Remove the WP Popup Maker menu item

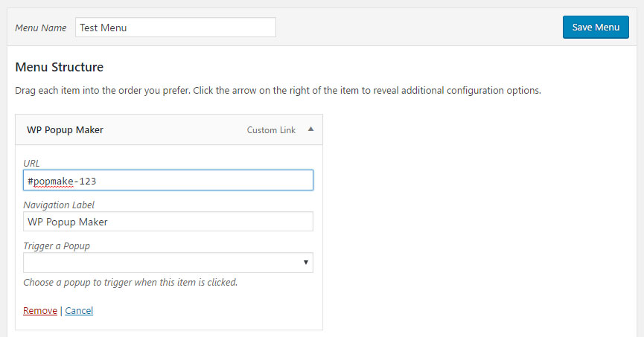(40, 311)
